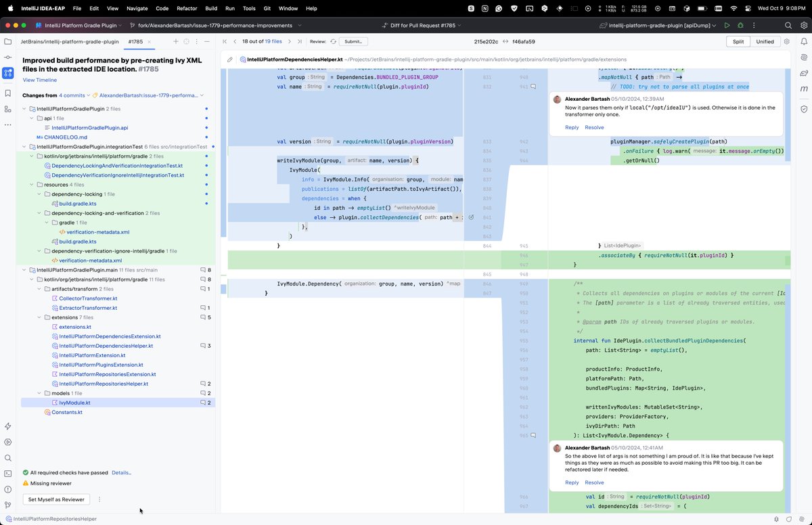Click the Debug bug icon in toolbar
Viewport: 812px width, 525px height.
pyautogui.click(x=741, y=25)
